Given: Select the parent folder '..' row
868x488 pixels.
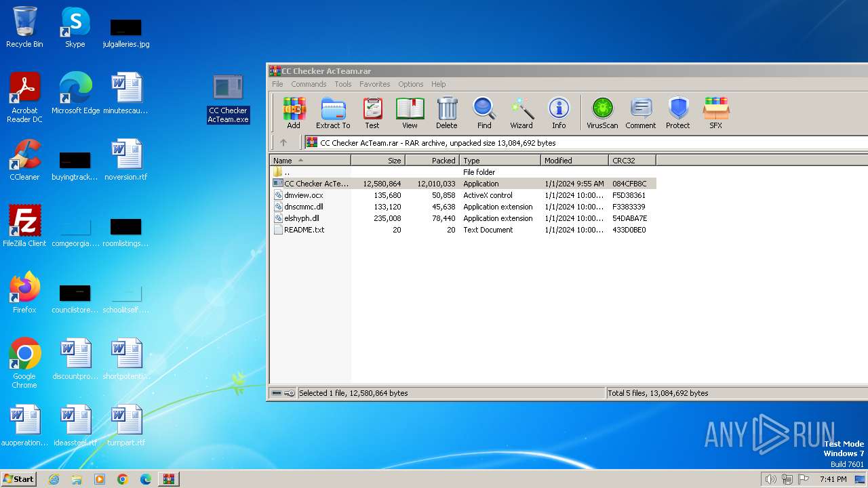Looking at the screenshot, I should 463,172.
